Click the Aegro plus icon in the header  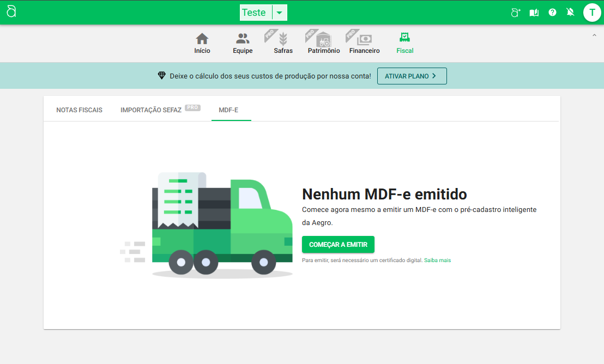516,13
